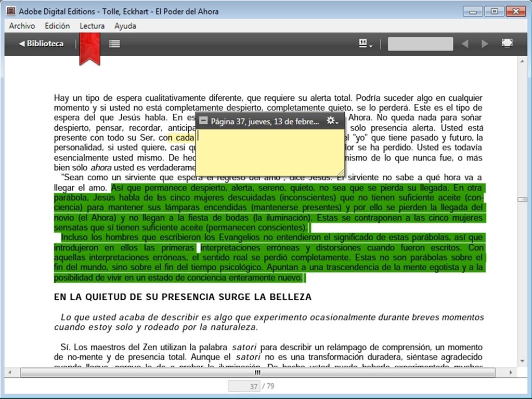Click the vertical scrollbar thumb
This screenshot has width=532, height=399.
click(522, 199)
